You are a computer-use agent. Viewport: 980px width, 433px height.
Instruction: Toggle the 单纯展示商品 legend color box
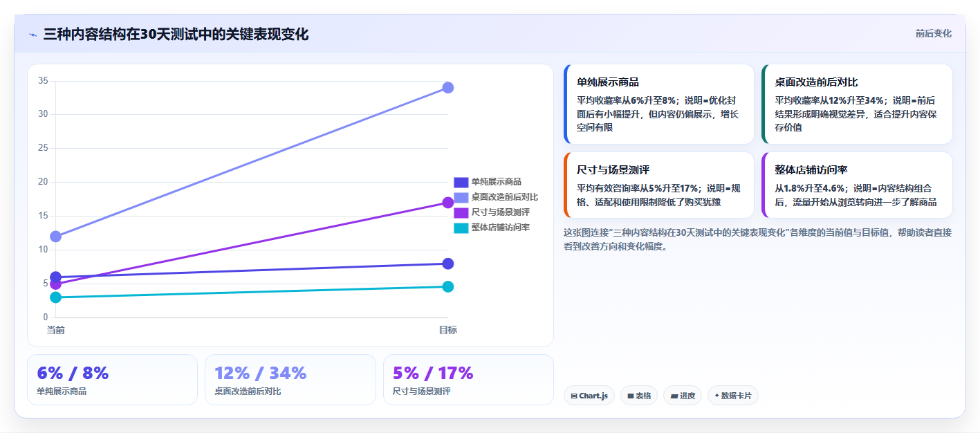point(461,182)
